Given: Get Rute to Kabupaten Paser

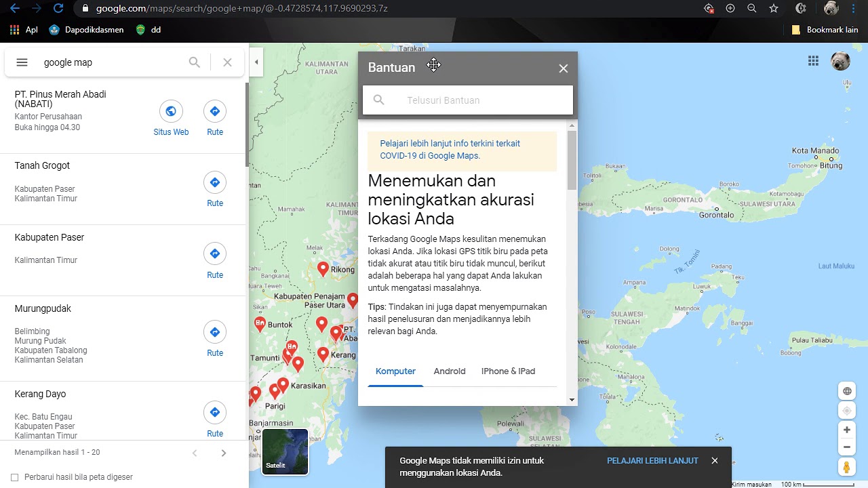Looking at the screenshot, I should pos(215,261).
